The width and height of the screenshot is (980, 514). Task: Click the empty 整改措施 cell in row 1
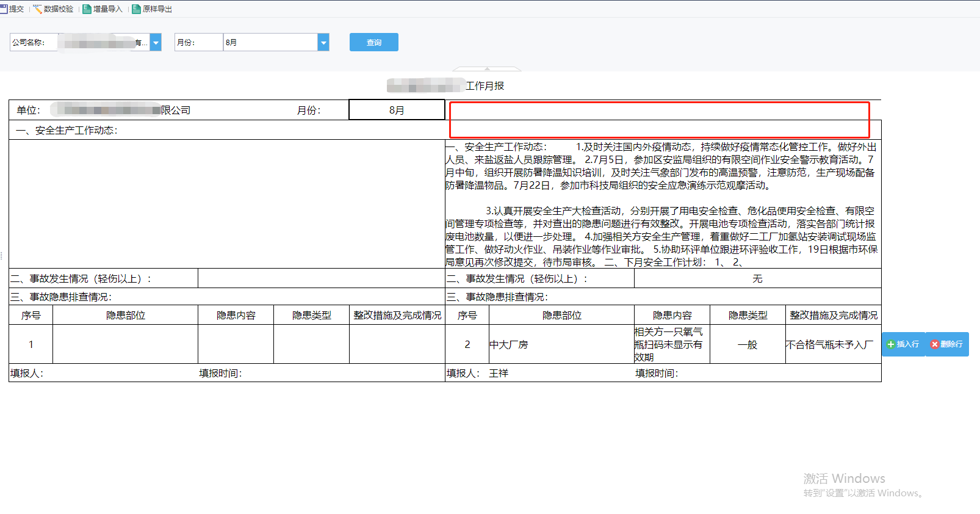(397, 344)
